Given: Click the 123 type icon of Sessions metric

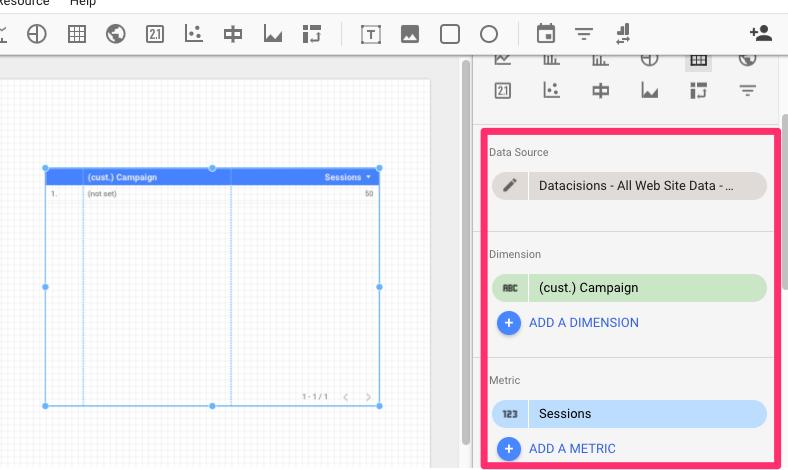Looking at the screenshot, I should (x=510, y=414).
